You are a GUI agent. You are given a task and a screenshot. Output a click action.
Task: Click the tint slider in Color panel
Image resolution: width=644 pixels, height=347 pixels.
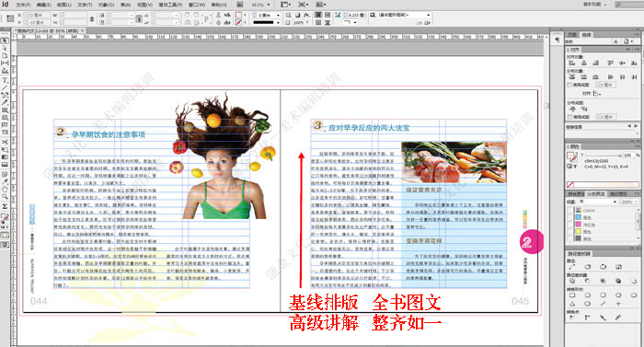pos(603,156)
